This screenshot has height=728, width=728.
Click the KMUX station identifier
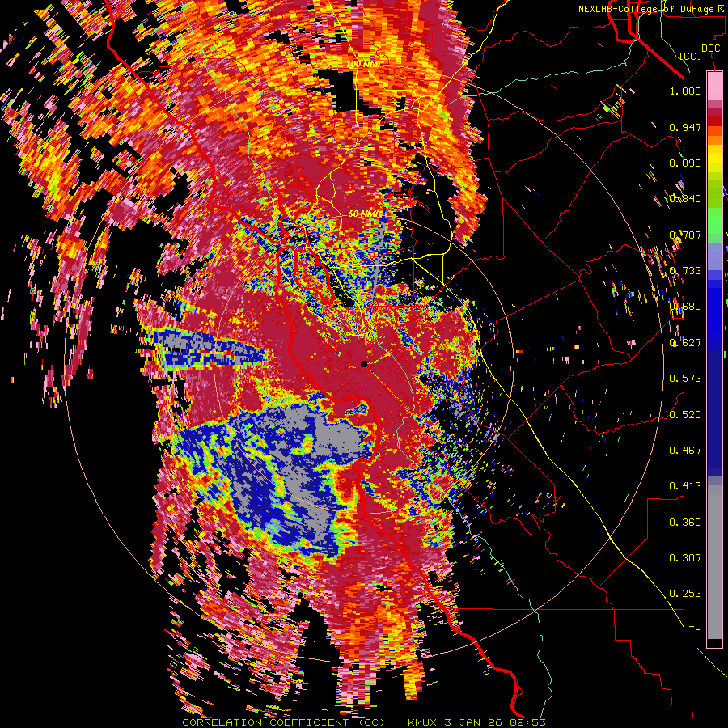click(x=423, y=722)
